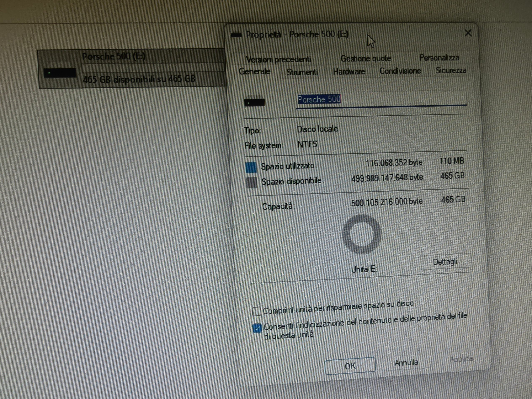Open the Personalizza tab
The width and height of the screenshot is (532, 399).
(439, 58)
